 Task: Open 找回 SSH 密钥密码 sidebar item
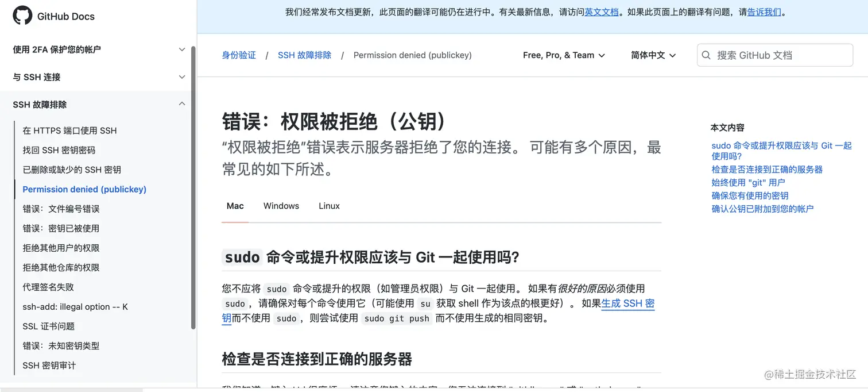click(59, 150)
